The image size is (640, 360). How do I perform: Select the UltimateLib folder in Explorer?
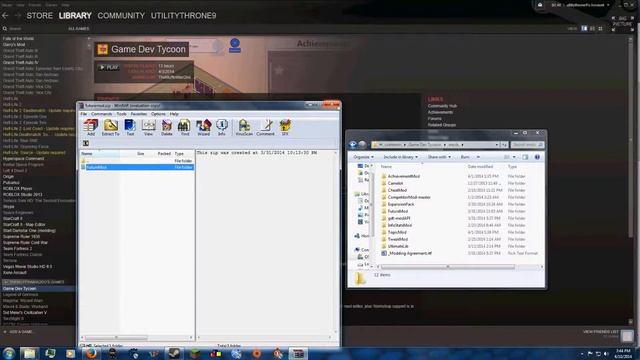(398, 247)
